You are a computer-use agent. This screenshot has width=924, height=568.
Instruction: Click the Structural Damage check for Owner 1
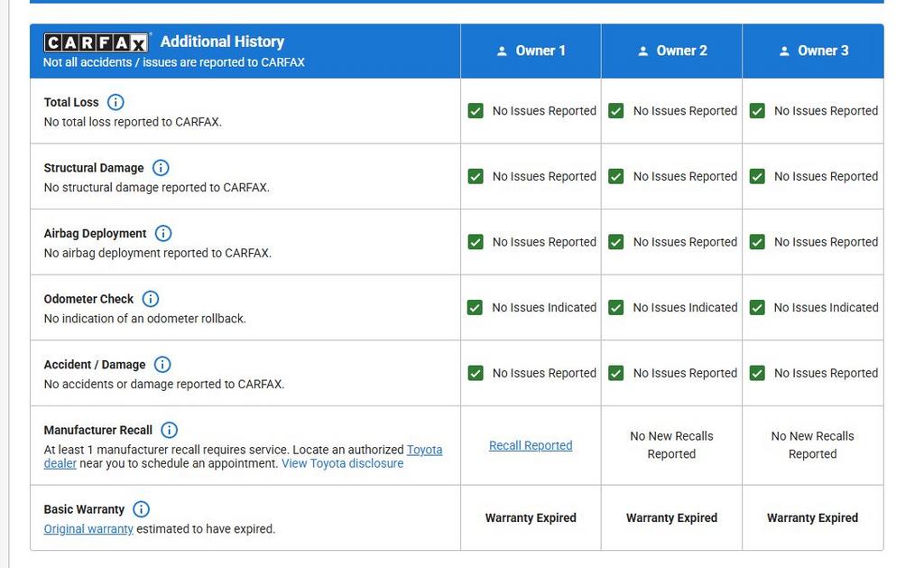pyautogui.click(x=476, y=176)
